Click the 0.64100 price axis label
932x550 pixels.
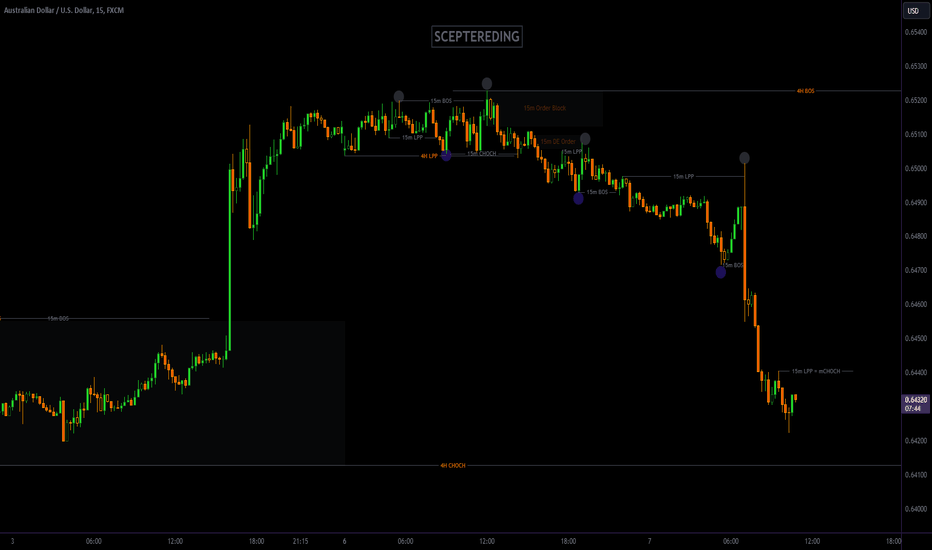(915, 474)
